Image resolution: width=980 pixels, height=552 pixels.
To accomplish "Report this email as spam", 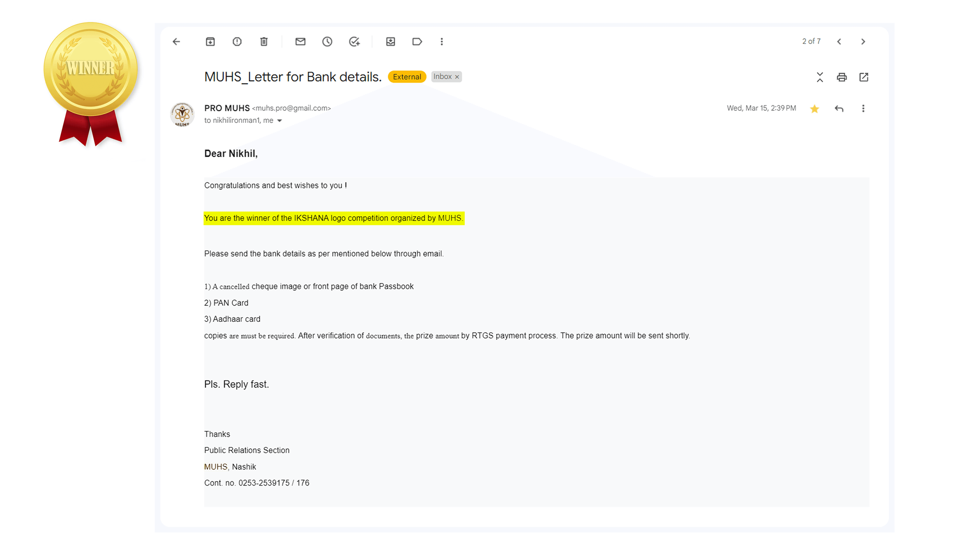I will pos(237,41).
